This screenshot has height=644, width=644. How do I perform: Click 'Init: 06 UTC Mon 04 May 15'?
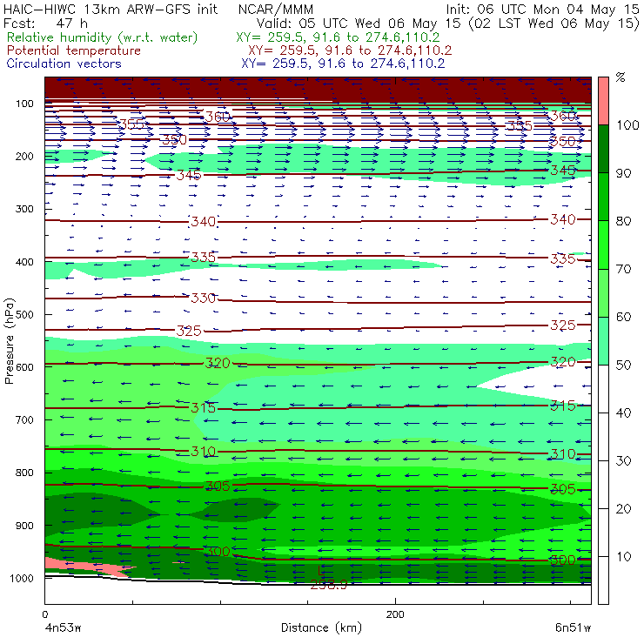point(542,9)
